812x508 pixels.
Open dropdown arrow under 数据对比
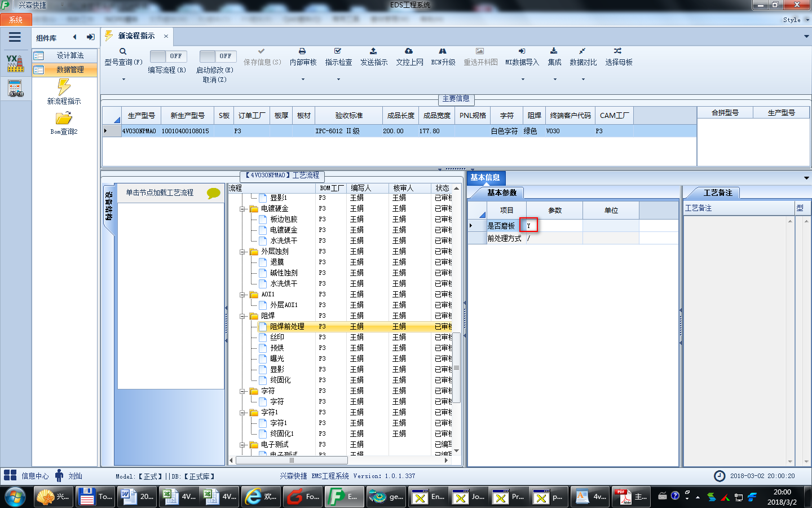click(583, 79)
